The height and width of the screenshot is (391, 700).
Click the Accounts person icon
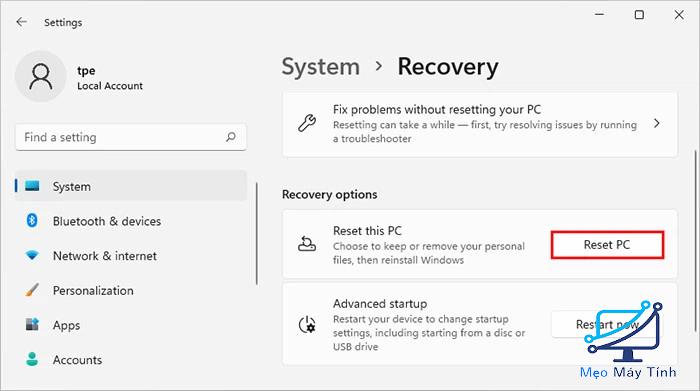pos(32,359)
